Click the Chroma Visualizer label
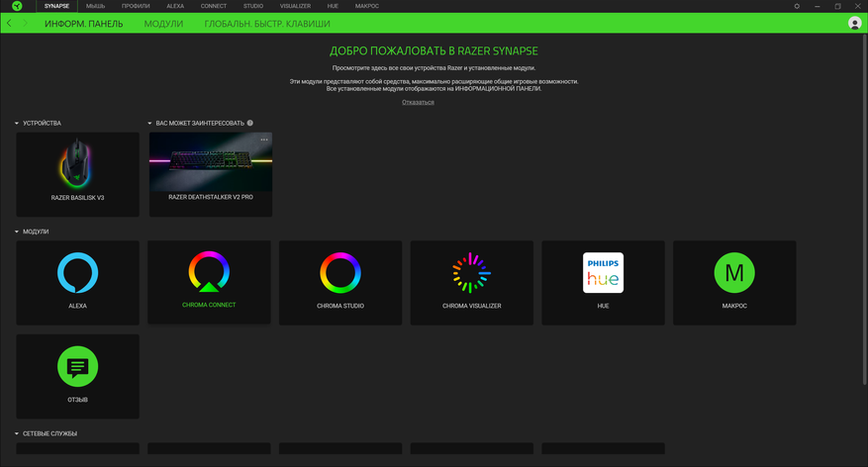Screen dimensions: 868x467 (x=472, y=306)
